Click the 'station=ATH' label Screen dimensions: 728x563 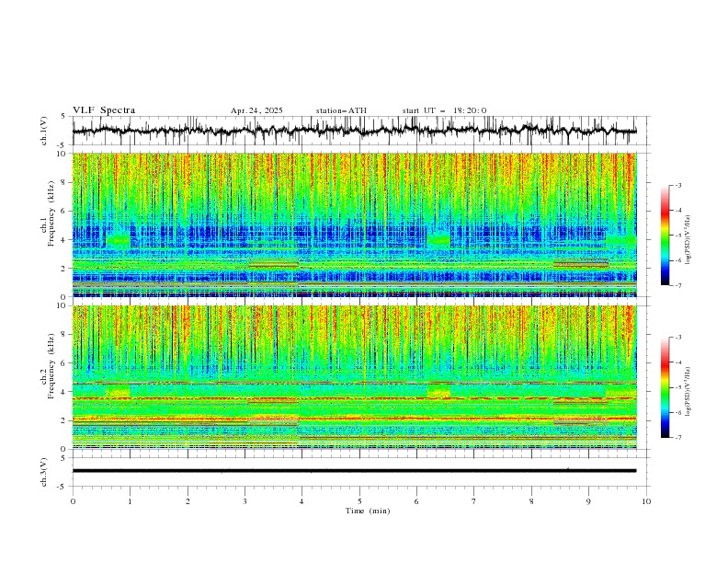point(341,110)
